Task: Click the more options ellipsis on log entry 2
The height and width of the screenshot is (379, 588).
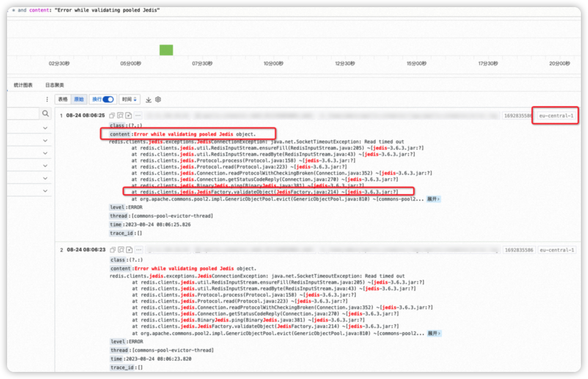Action: tap(138, 250)
